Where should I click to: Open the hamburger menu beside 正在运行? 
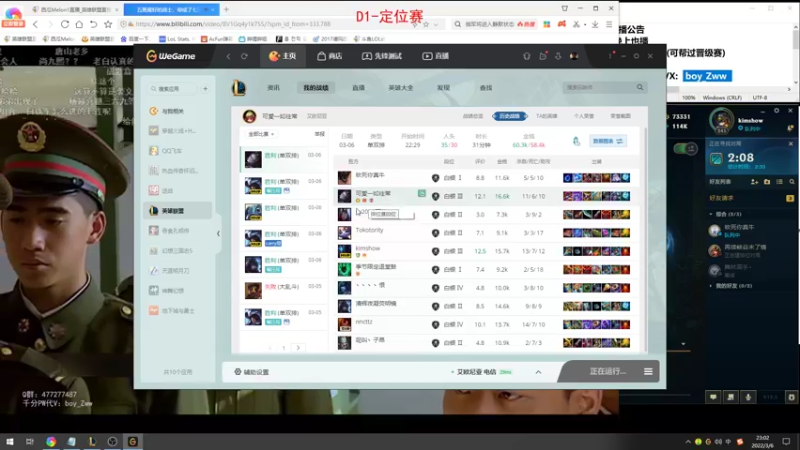648,371
